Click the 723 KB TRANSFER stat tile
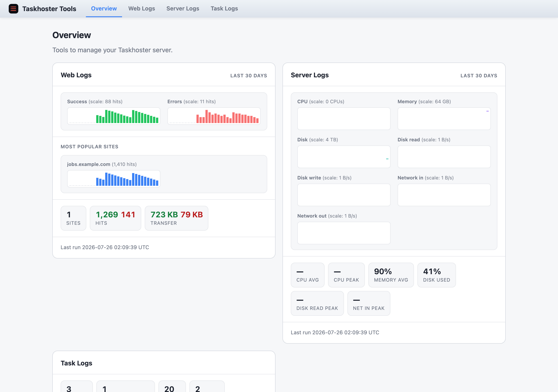558x392 pixels. pyautogui.click(x=176, y=218)
